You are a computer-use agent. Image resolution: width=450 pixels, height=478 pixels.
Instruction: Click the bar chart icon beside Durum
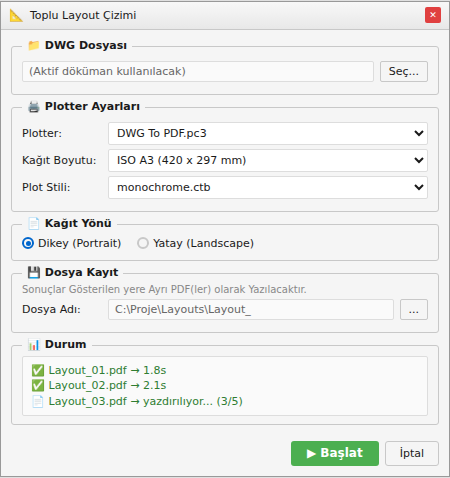point(34,344)
